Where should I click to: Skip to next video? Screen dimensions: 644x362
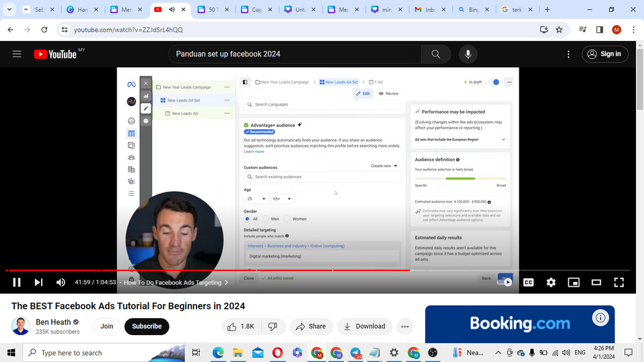[x=38, y=283]
